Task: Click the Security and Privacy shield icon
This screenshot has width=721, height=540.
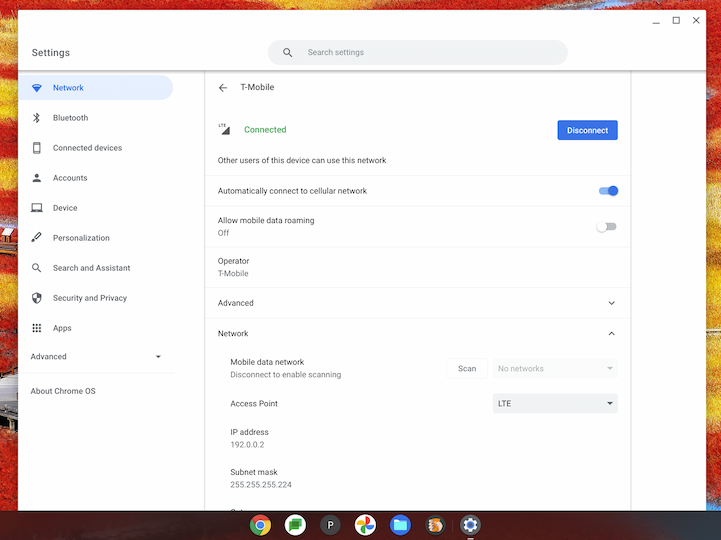Action: click(x=37, y=298)
